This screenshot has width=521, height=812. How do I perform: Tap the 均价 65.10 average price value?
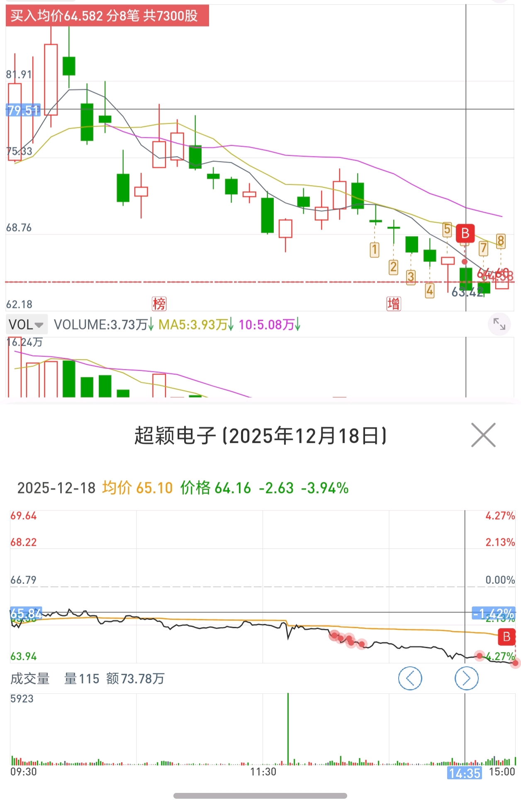[x=137, y=488]
